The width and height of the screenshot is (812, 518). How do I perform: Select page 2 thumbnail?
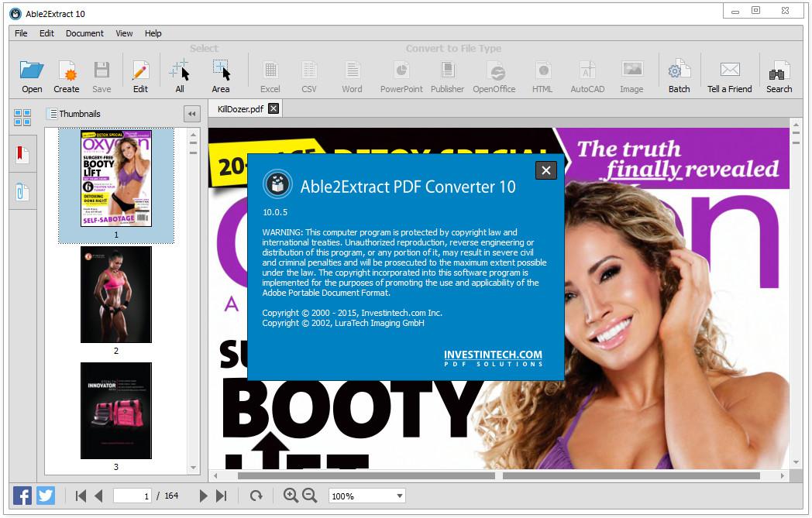tap(116, 294)
